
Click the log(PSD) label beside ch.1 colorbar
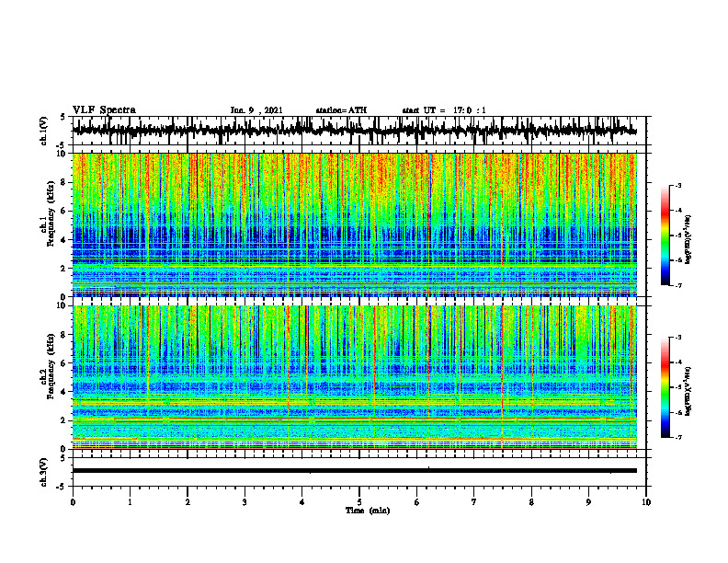[x=688, y=240]
